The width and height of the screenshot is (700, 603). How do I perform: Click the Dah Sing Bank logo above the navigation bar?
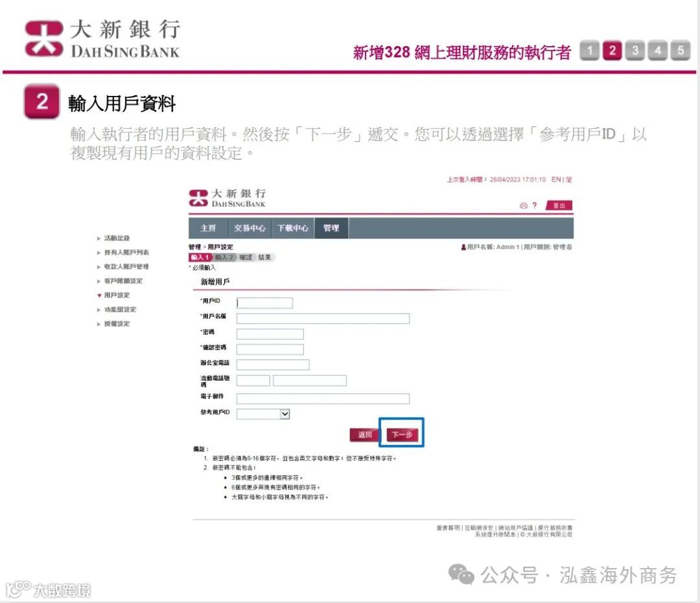click(227, 198)
